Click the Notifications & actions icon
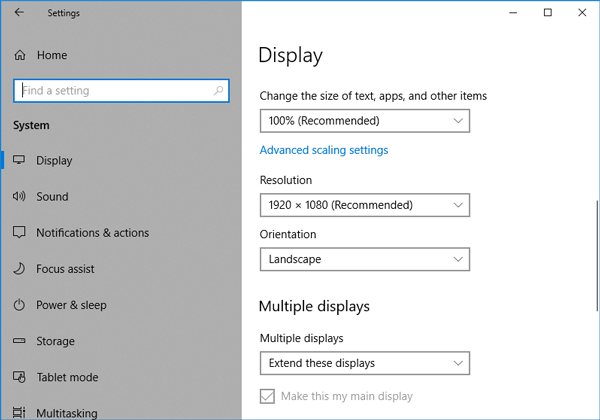This screenshot has height=420, width=600. (20, 233)
